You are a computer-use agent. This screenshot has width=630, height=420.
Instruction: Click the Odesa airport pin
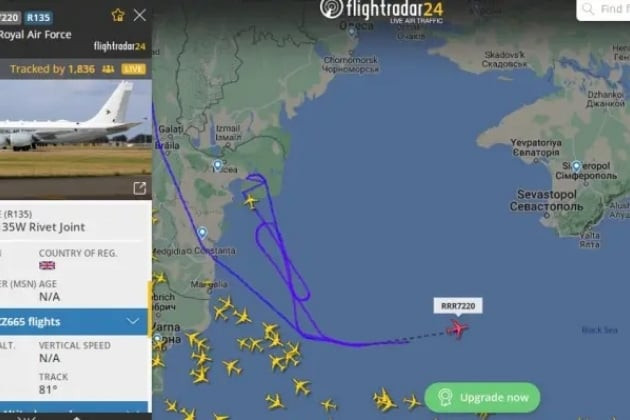[x=352, y=32]
